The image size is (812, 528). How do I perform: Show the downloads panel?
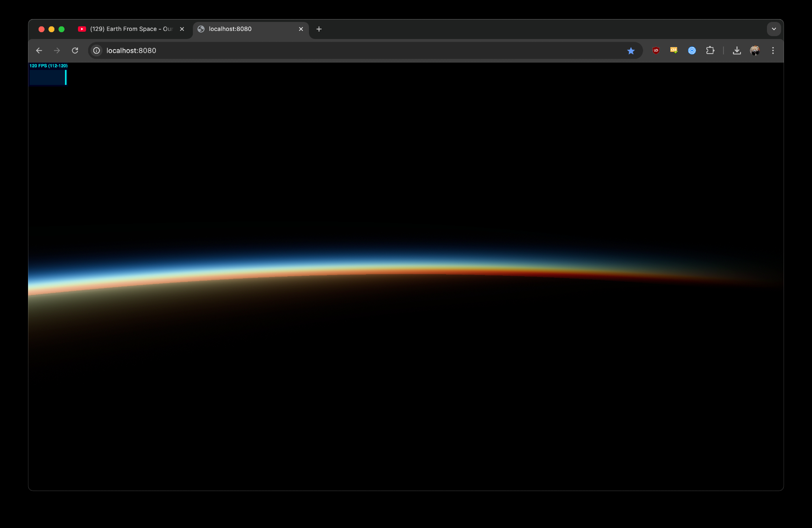[x=736, y=50]
